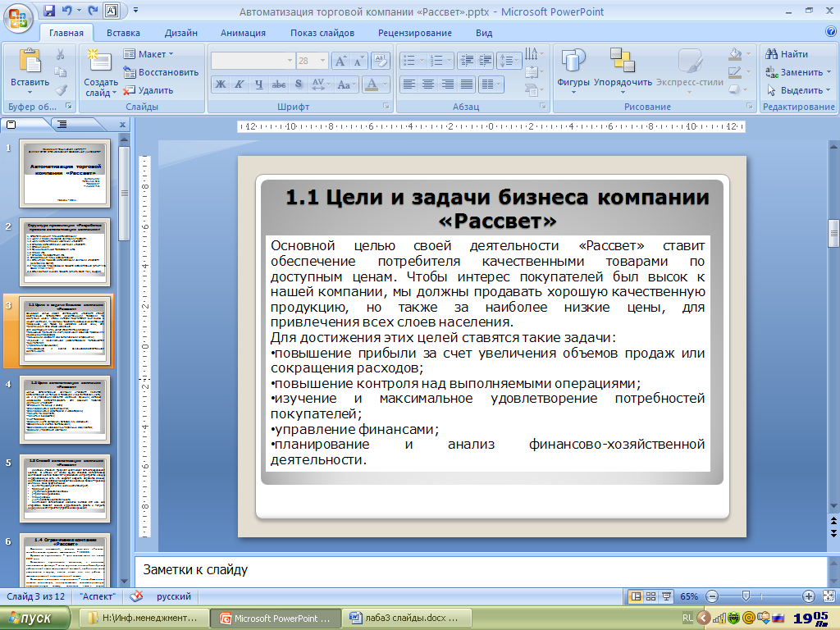Click the Windows Start (пуск) button
Viewport: 840px width, 630px height.
point(35,619)
